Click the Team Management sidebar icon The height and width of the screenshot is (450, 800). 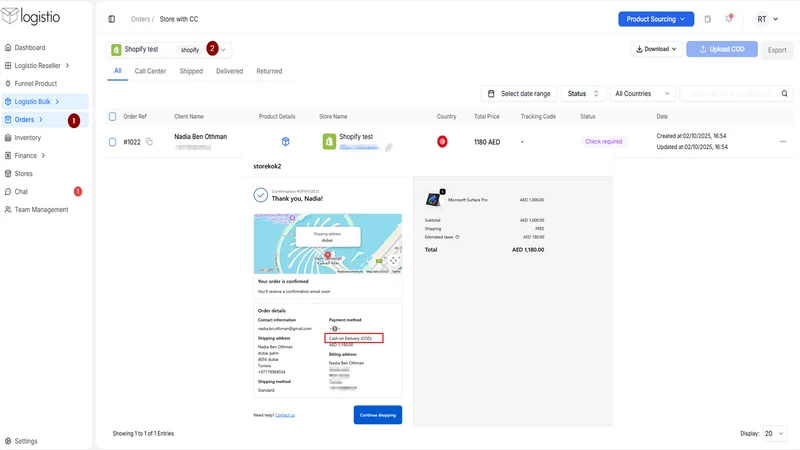(8, 210)
